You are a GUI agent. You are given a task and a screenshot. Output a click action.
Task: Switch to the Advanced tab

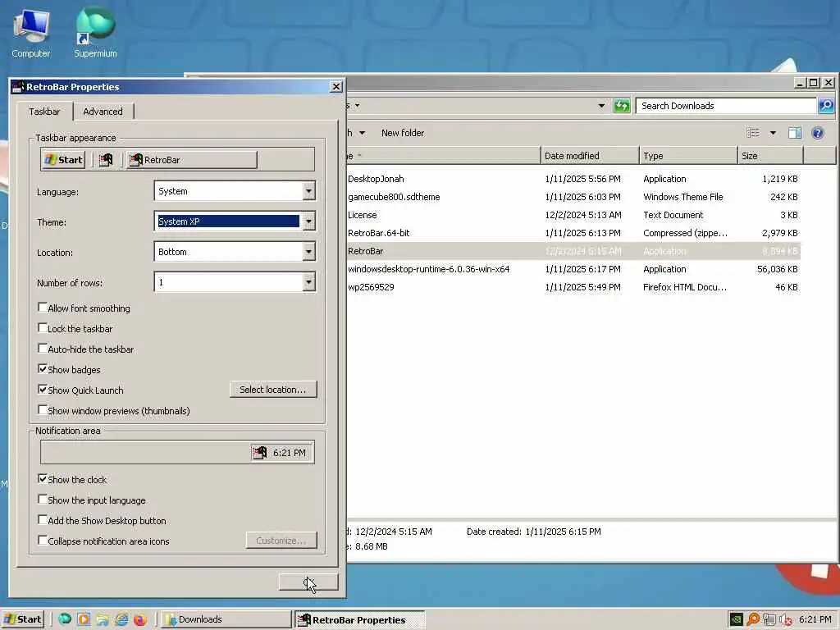pyautogui.click(x=103, y=112)
